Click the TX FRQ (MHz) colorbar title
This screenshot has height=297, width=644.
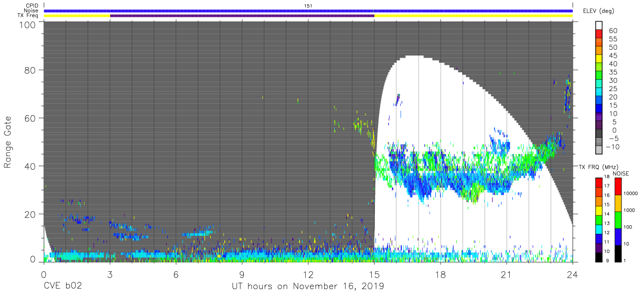(x=600, y=167)
